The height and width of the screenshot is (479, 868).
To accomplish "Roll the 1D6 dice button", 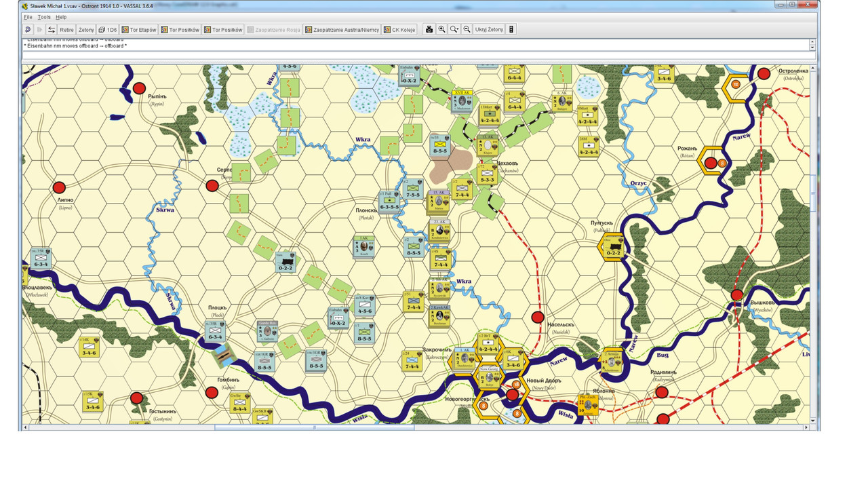I will (x=108, y=30).
